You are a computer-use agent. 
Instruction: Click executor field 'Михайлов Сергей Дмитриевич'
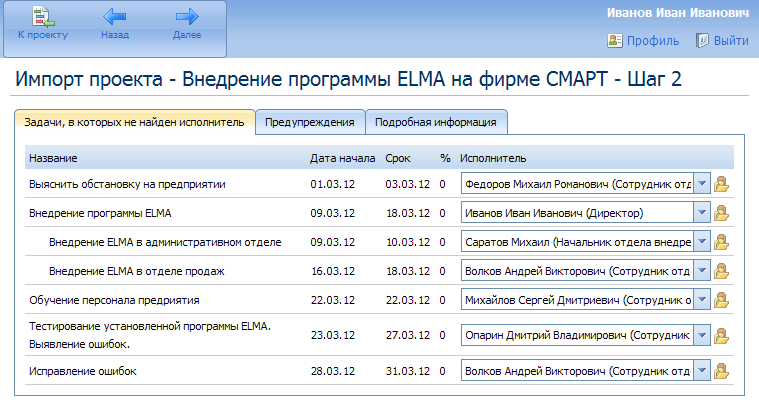pyautogui.click(x=577, y=300)
